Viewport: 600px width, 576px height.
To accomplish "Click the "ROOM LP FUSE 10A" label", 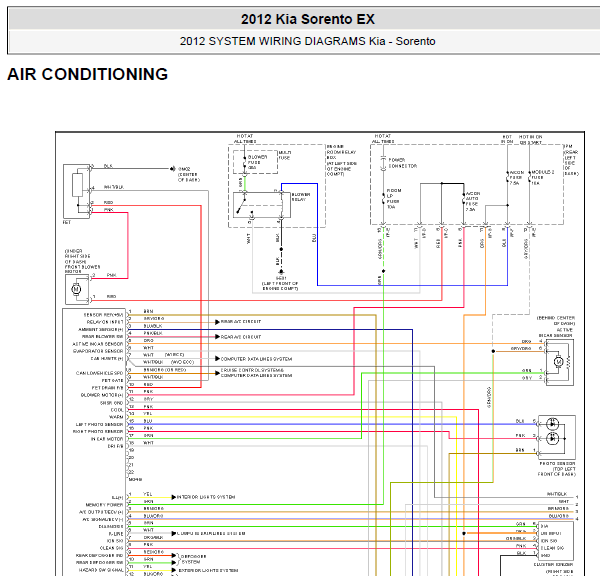I will coord(393,199).
